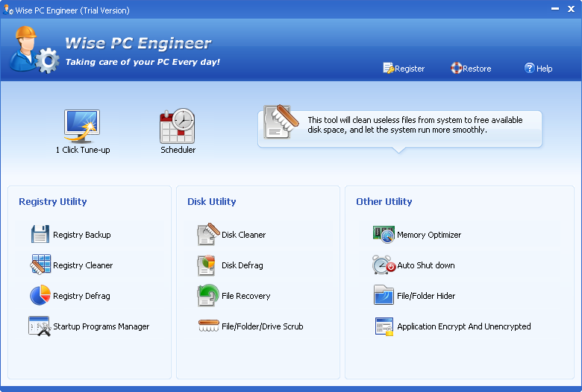
Task: Open Startup Programs Manager icon
Action: (40, 326)
